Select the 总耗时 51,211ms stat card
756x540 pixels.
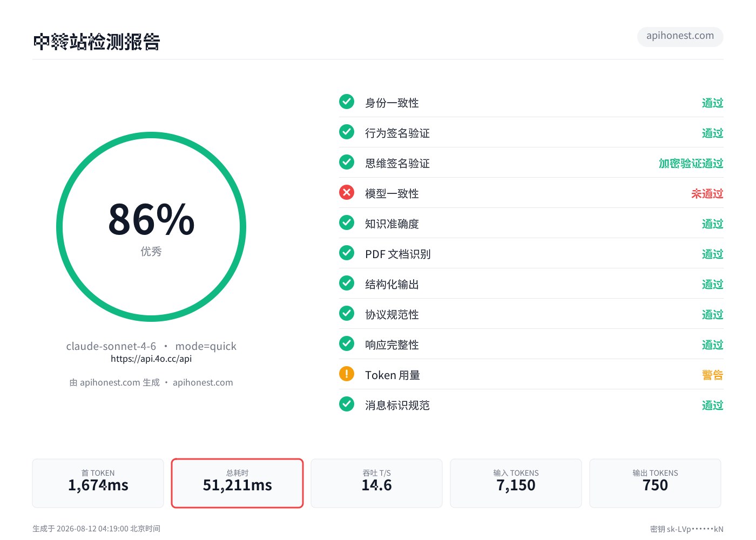click(x=238, y=483)
